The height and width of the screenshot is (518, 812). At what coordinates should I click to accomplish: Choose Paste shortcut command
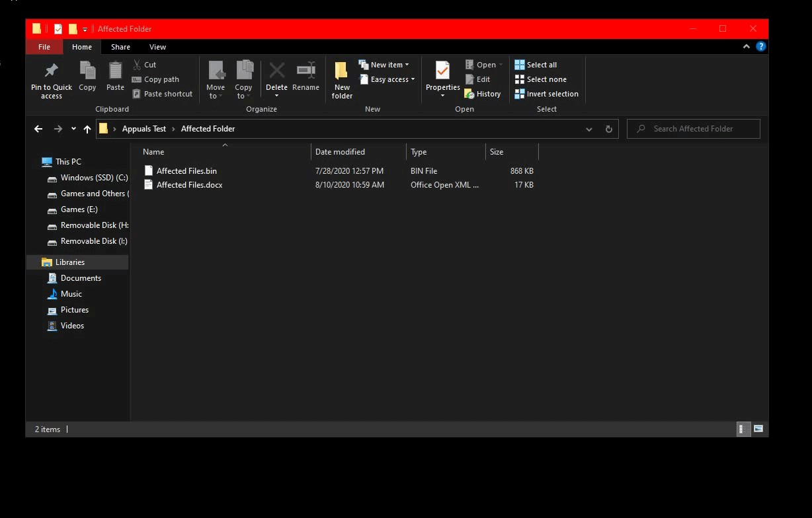pos(162,94)
